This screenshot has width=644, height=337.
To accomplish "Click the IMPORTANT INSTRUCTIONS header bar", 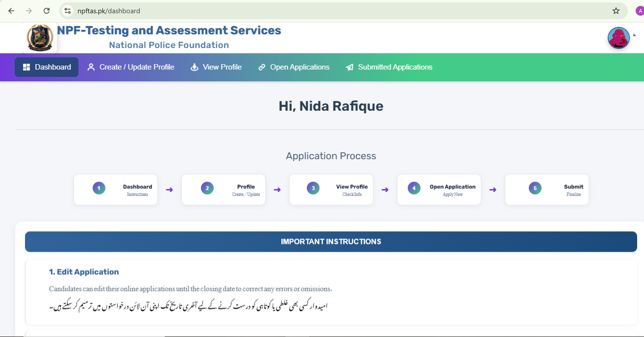I will [x=331, y=241].
